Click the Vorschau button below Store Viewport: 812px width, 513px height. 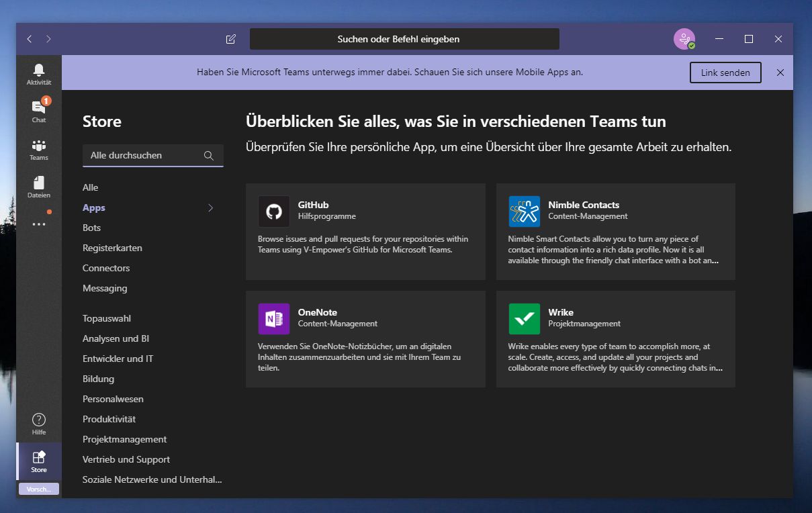click(39, 489)
